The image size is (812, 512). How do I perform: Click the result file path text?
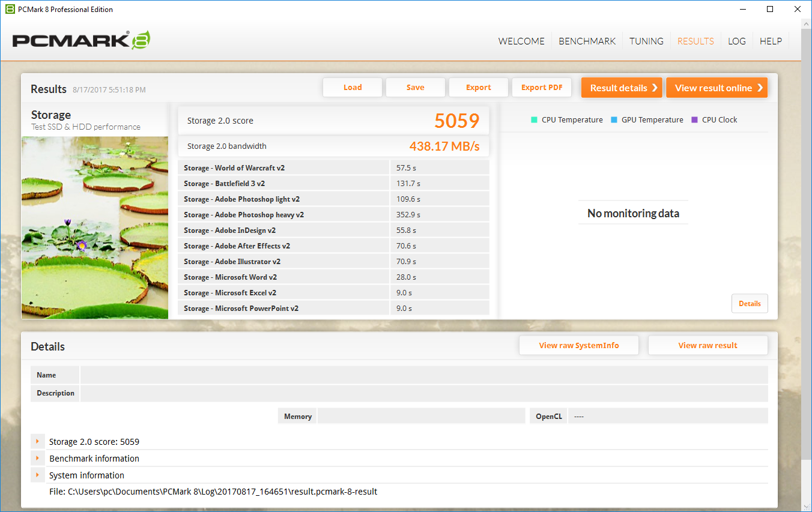point(213,492)
